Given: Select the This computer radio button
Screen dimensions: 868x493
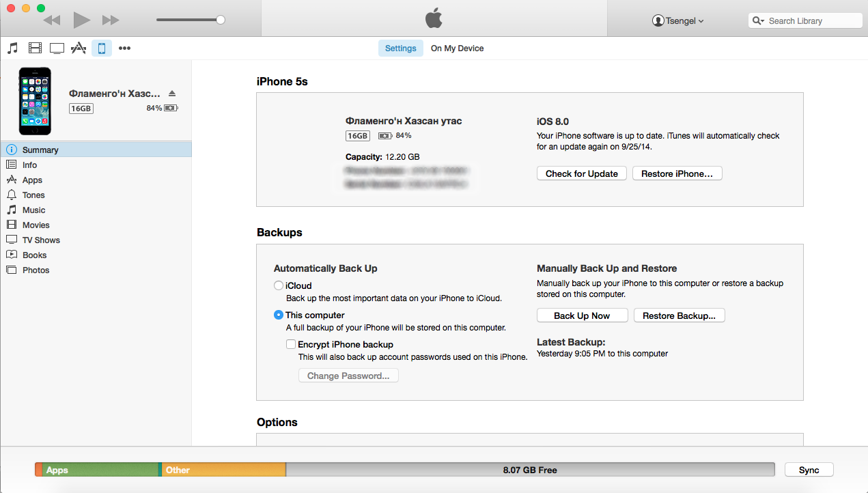Looking at the screenshot, I should point(279,315).
